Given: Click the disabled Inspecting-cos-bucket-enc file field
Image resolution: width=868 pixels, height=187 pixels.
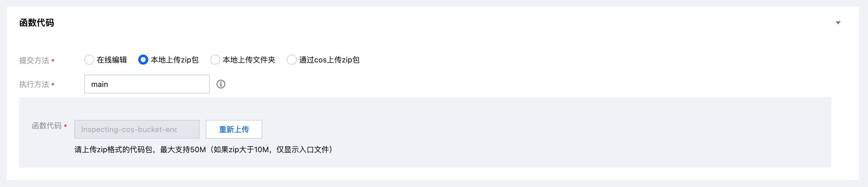Looking at the screenshot, I should [x=137, y=129].
